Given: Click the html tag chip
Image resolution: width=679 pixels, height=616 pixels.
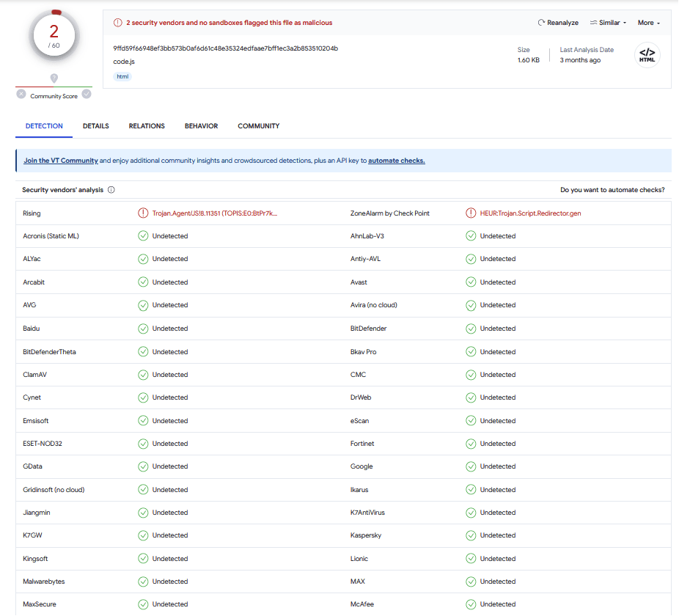Looking at the screenshot, I should coord(122,77).
